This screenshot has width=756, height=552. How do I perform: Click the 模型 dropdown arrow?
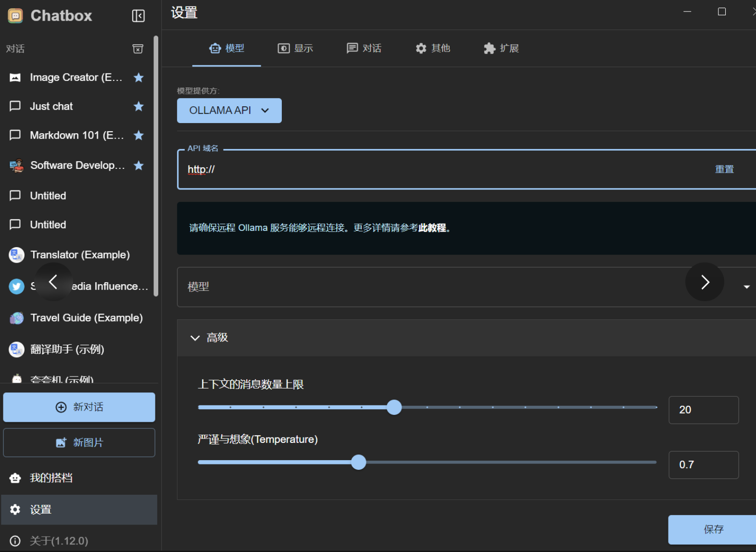(x=746, y=287)
